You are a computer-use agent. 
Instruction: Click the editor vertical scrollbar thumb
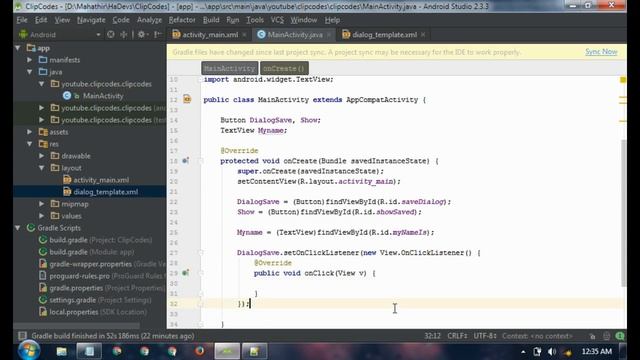click(x=623, y=213)
